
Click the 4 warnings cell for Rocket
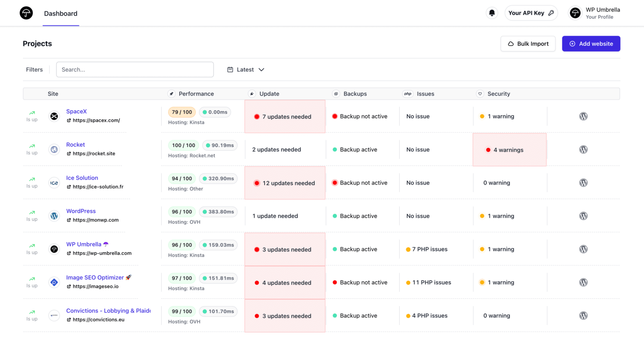click(509, 150)
